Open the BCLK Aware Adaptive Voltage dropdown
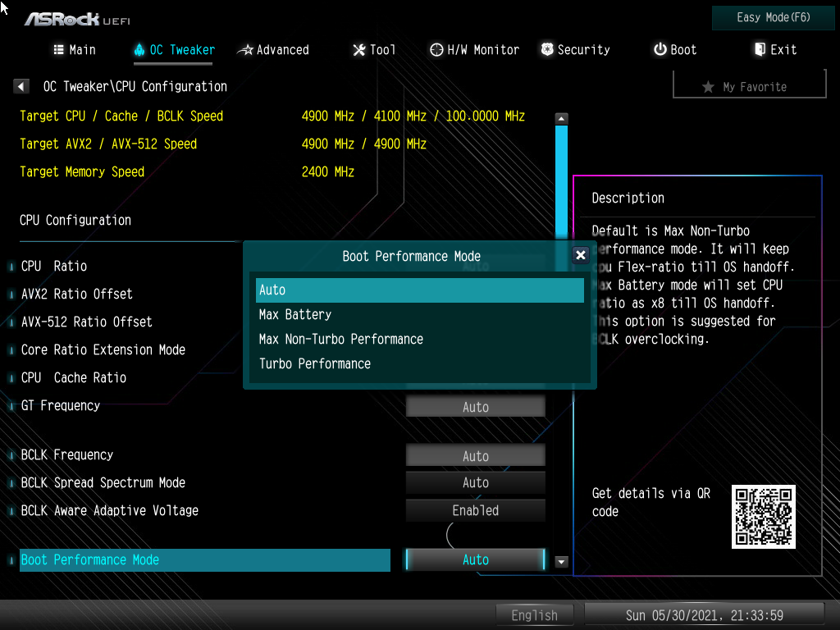This screenshot has width=840, height=630. [475, 510]
